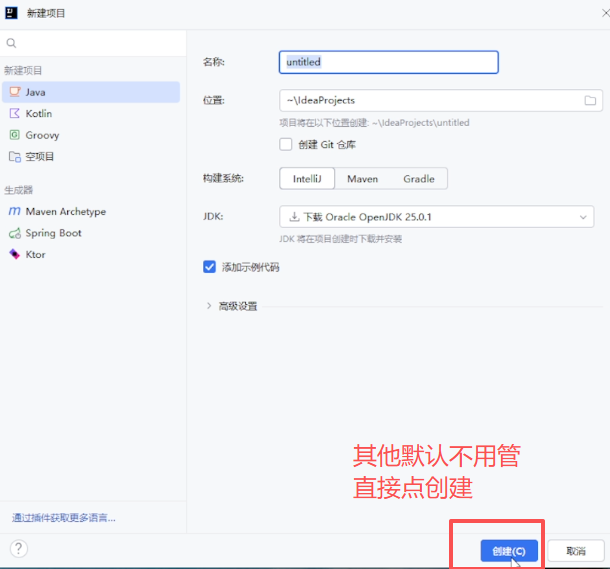Switch build system to Maven
This screenshot has height=569, width=610.
point(362,179)
